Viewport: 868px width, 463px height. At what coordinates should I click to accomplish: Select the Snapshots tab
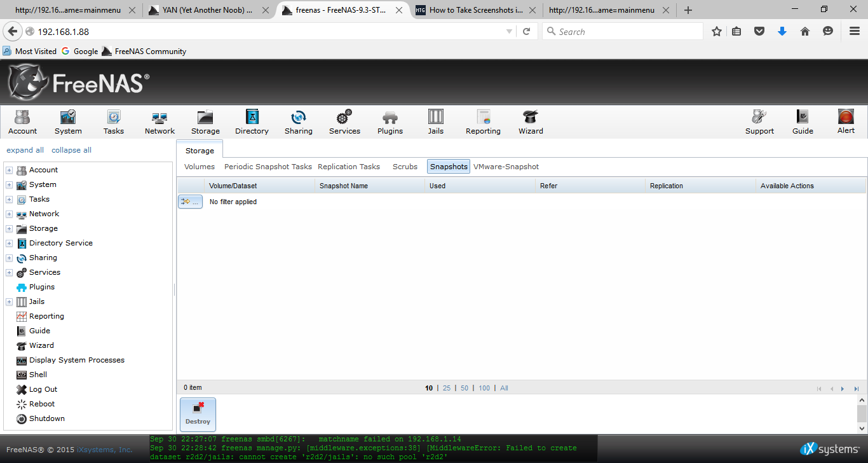449,167
